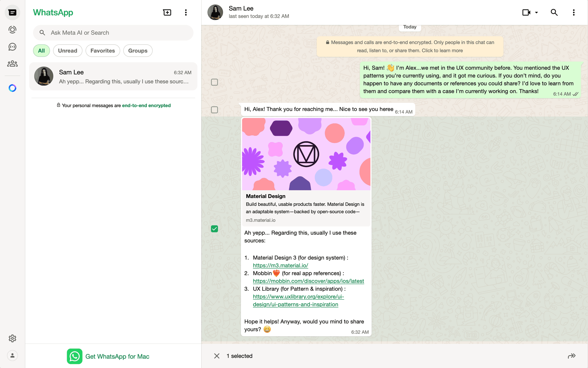Click the '1 selected' label

point(239,356)
